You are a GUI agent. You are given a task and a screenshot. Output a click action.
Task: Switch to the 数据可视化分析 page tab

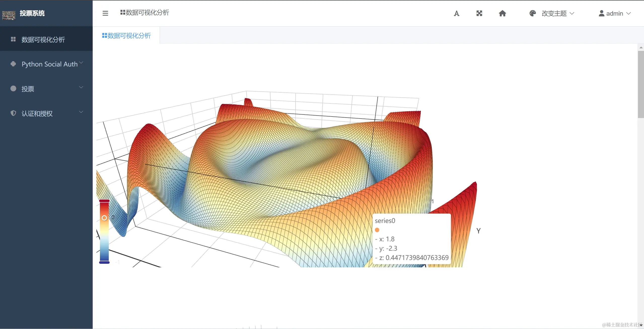pyautogui.click(x=126, y=35)
